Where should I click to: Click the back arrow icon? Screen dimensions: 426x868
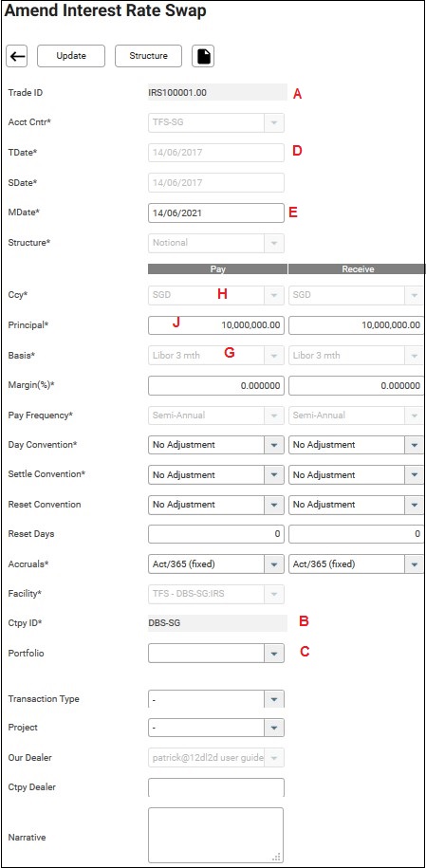[17, 56]
